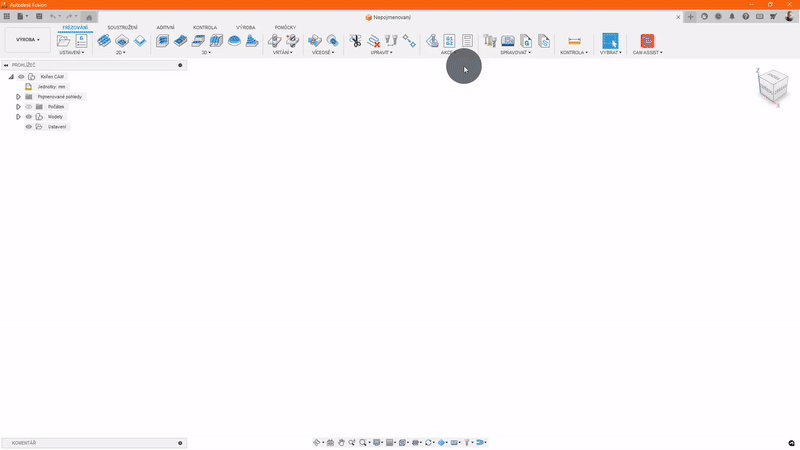Open the SPRAVOVAT dropdown menu
The width and height of the screenshot is (800, 450).
[x=515, y=53]
